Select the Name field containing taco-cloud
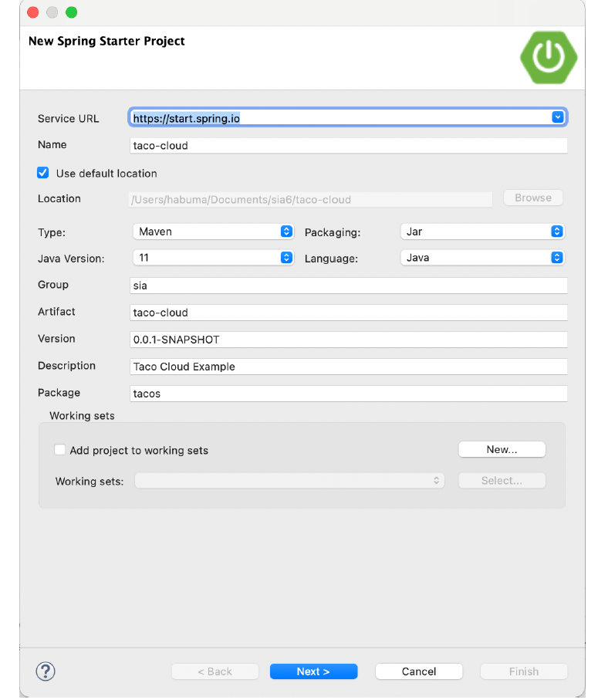Viewport: 598px width, 700px height. click(x=347, y=144)
